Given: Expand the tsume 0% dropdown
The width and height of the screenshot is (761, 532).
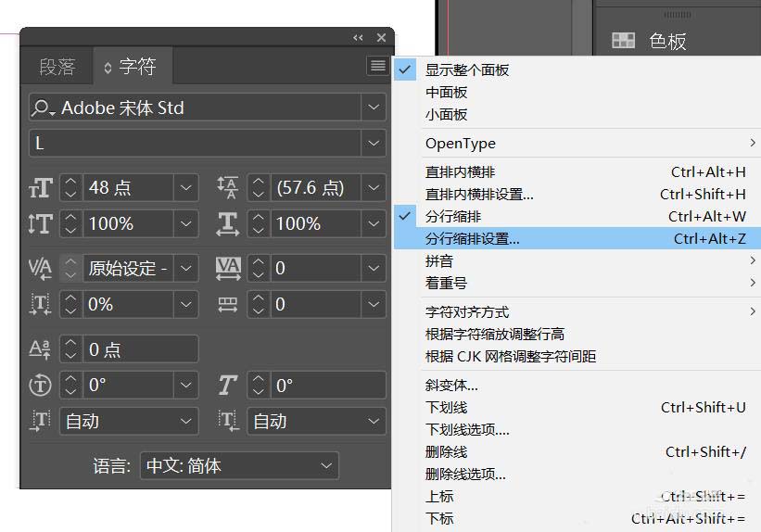Looking at the screenshot, I should point(186,304).
